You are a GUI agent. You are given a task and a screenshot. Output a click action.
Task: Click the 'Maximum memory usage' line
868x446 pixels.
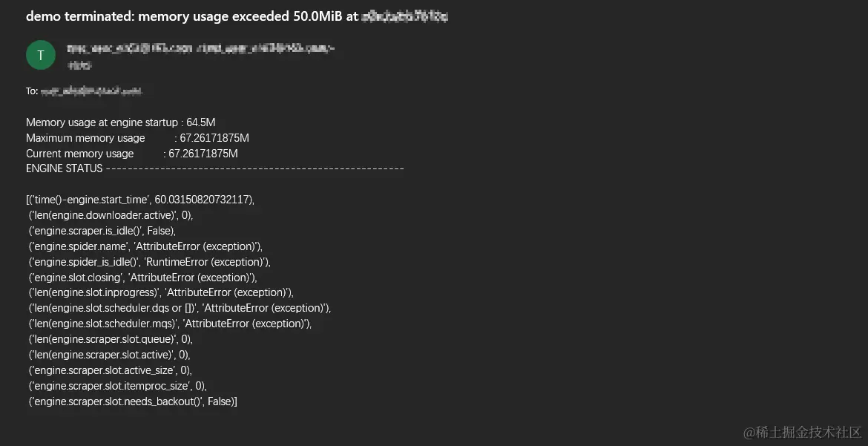[x=137, y=138]
